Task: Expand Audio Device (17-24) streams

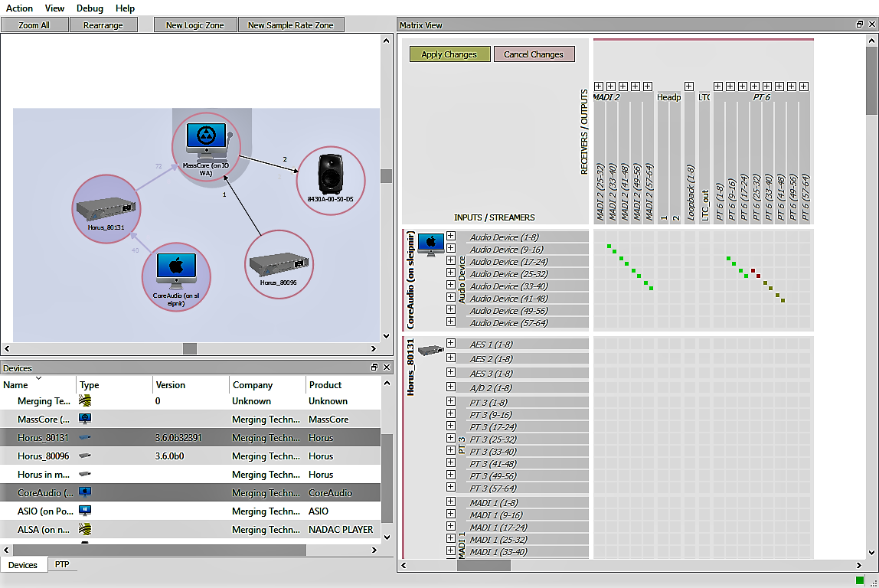Action: [451, 260]
